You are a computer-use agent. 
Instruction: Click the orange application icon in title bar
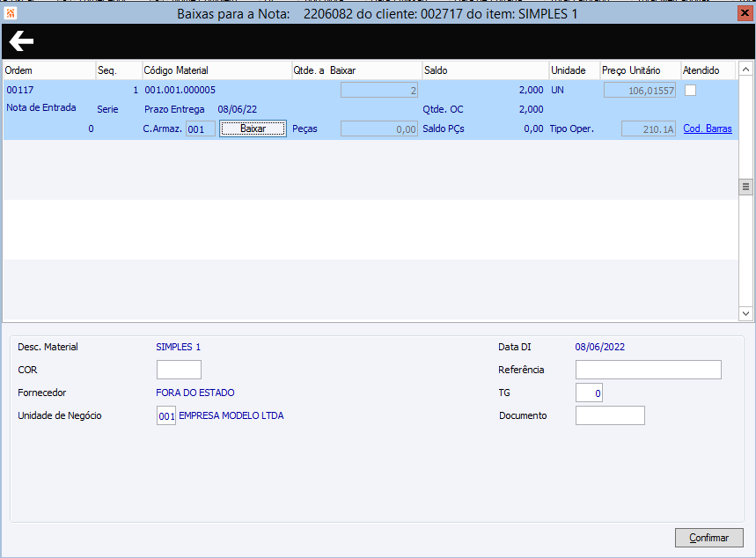[11, 13]
